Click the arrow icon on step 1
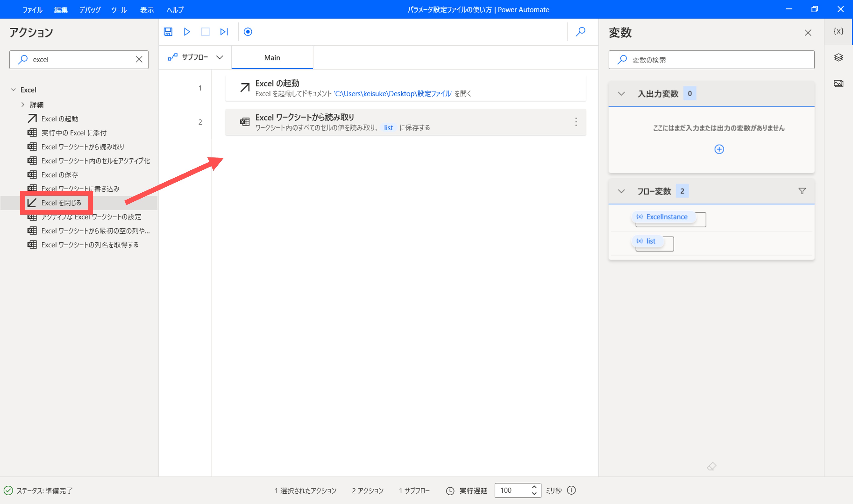853x504 pixels. pos(245,88)
